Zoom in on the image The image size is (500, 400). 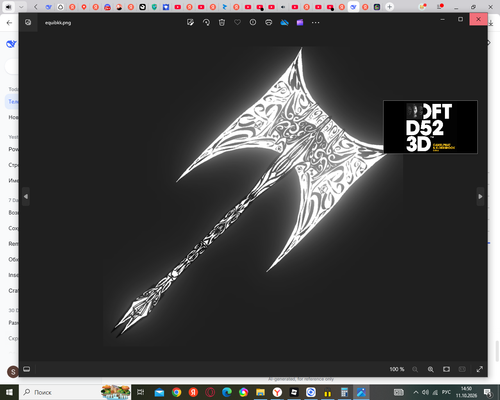pos(431,369)
